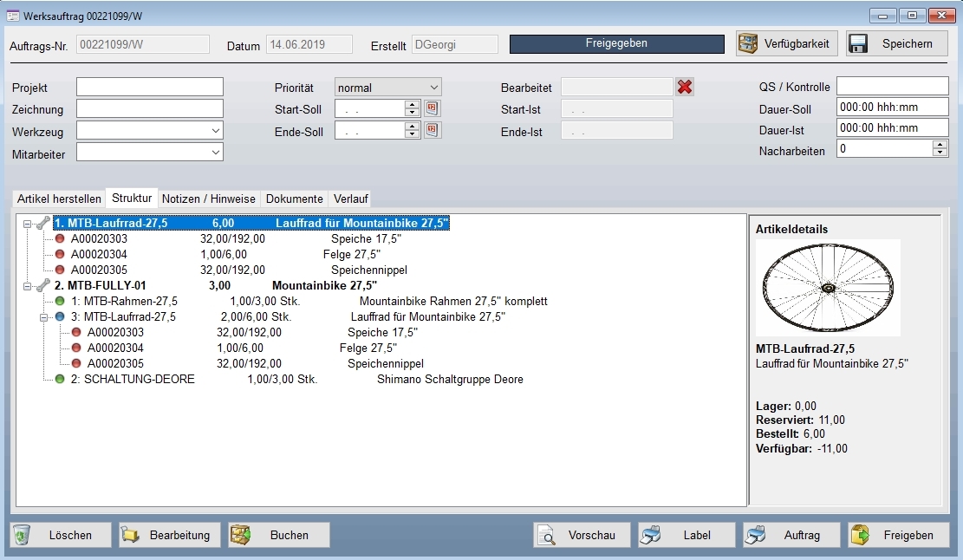Click red status dot of first Speichennippel row
963x560 pixels.
point(60,270)
